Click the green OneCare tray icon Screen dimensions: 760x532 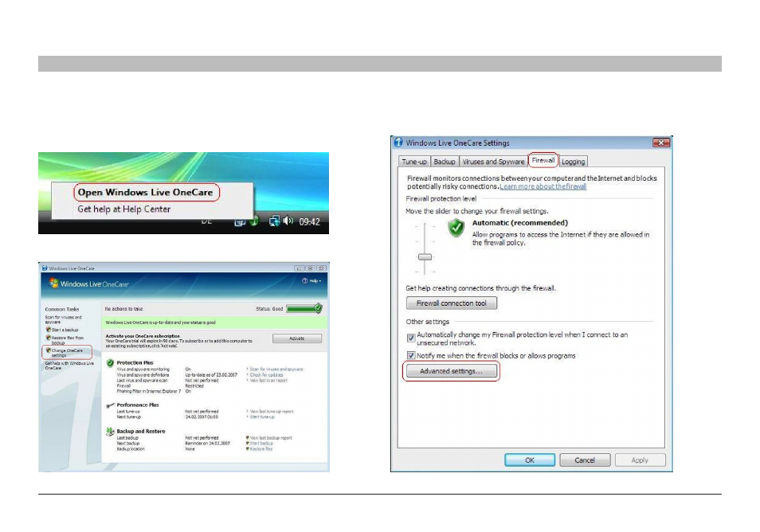[254, 221]
